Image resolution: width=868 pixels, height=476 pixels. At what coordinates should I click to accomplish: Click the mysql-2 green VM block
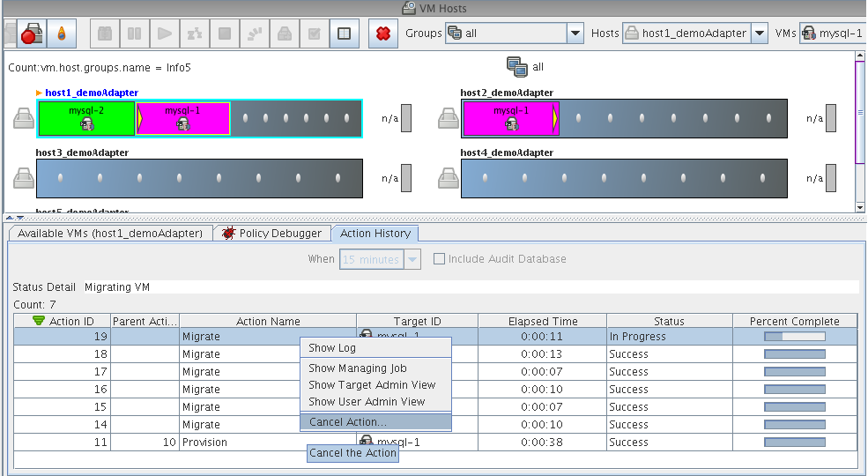[86, 118]
